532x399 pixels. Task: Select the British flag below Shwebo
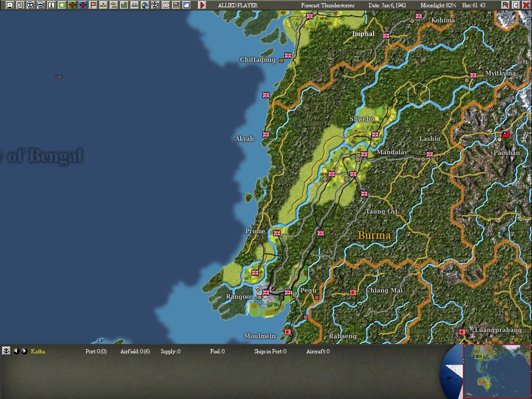pos(375,135)
